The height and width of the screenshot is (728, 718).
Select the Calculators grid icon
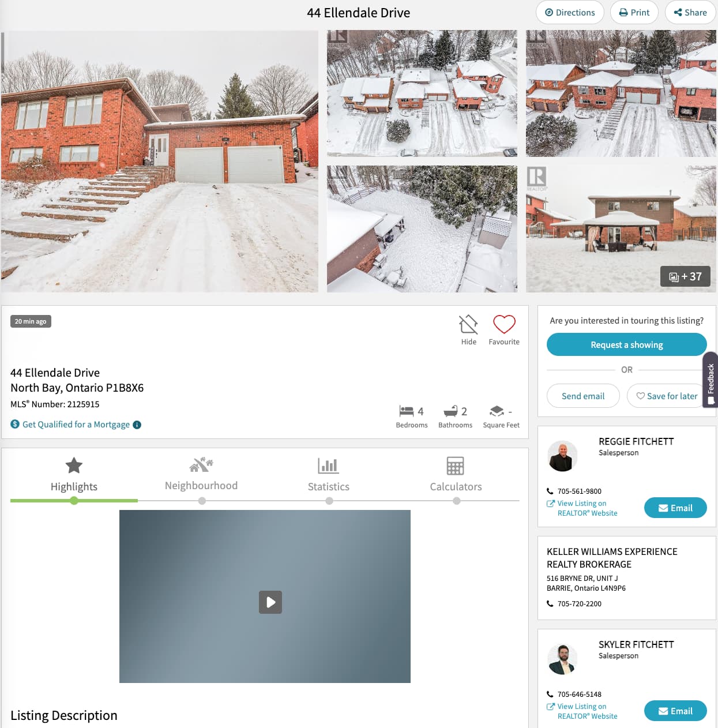click(x=456, y=466)
